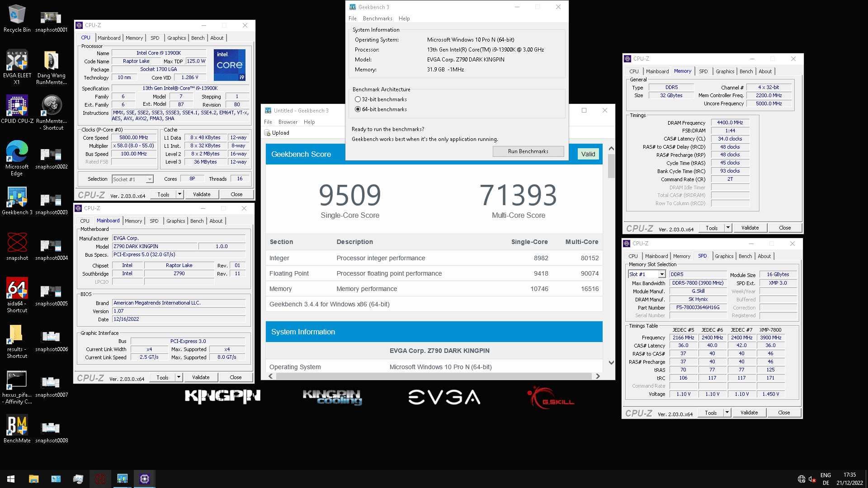The width and height of the screenshot is (868, 488).
Task: Open Benchmarks menu in Geekbench 3
Action: tap(377, 19)
